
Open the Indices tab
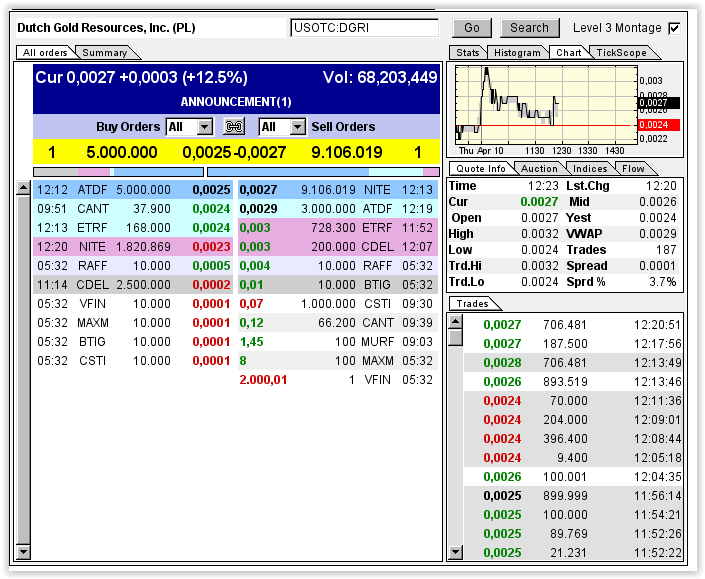tap(590, 169)
